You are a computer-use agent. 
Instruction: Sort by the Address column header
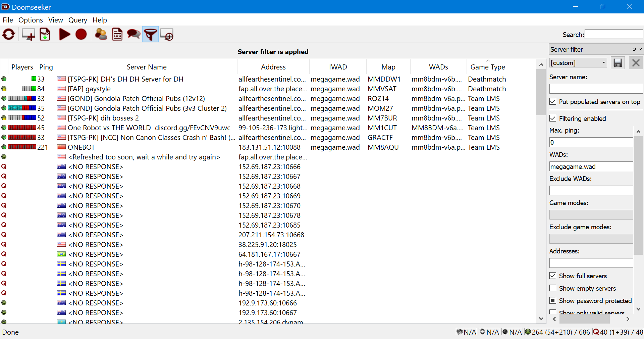[x=273, y=67]
